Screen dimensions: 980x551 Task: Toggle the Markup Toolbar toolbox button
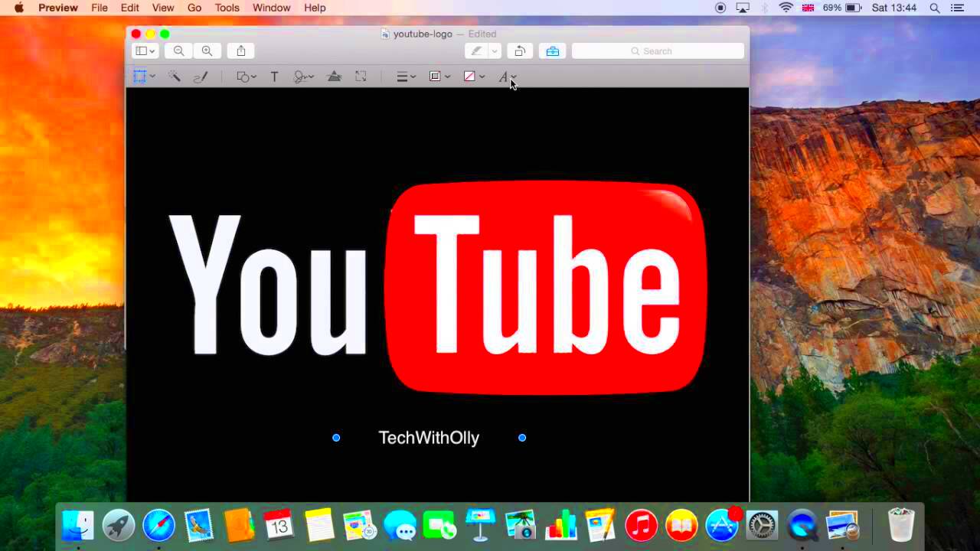pos(552,51)
